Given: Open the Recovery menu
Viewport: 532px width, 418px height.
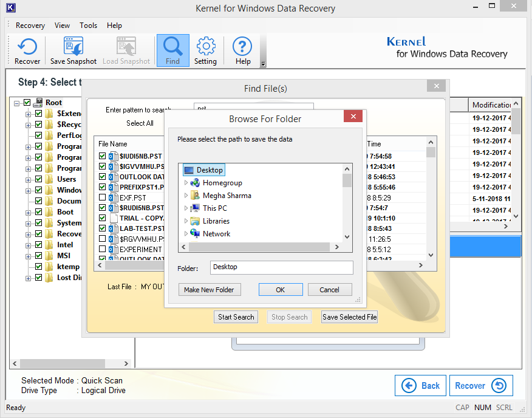Looking at the screenshot, I should (30, 26).
